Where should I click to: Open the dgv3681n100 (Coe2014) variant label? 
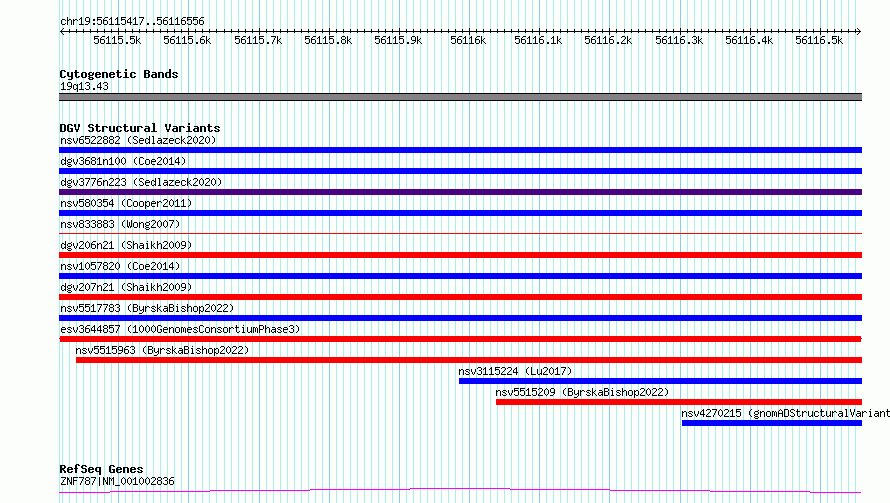point(123,161)
